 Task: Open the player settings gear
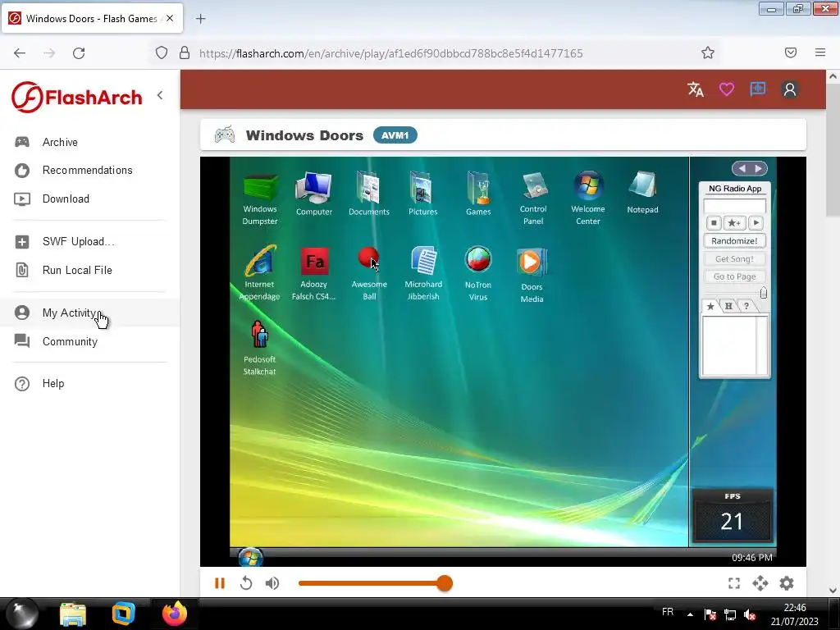pos(787,583)
